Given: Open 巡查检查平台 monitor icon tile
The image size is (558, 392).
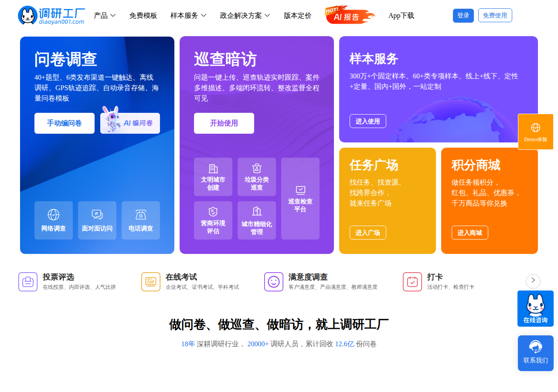Looking at the screenshot, I should click(300, 199).
